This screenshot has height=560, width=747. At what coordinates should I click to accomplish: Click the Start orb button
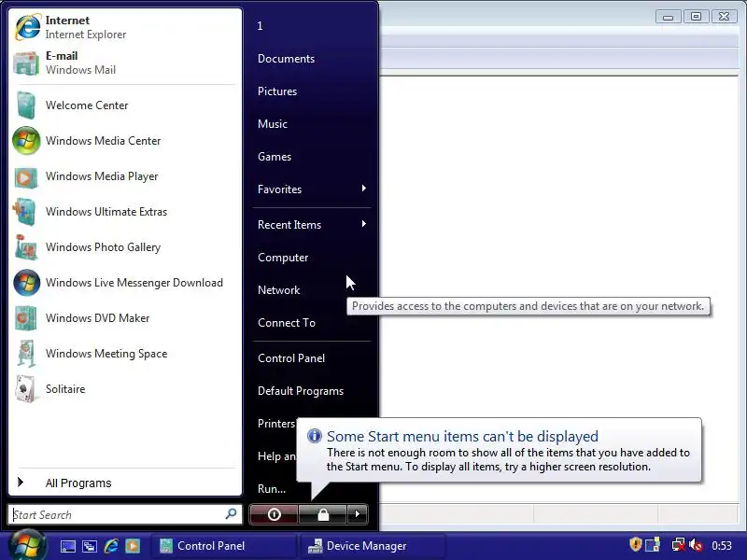pos(27,545)
